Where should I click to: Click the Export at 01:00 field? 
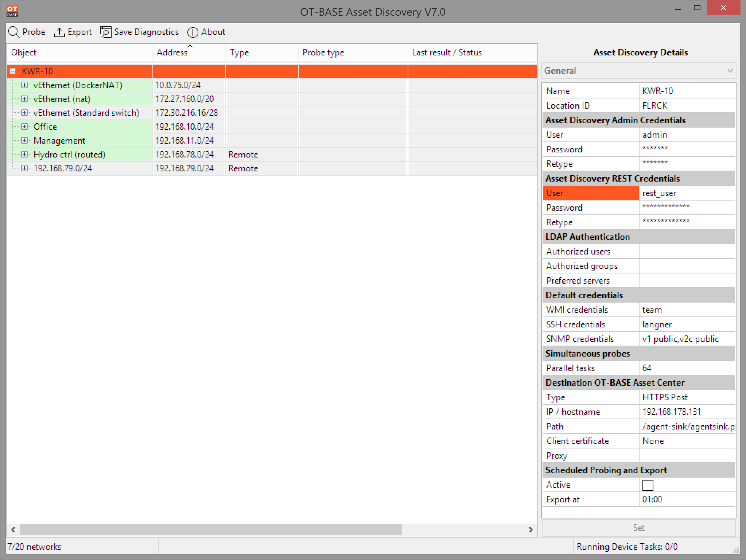click(687, 499)
